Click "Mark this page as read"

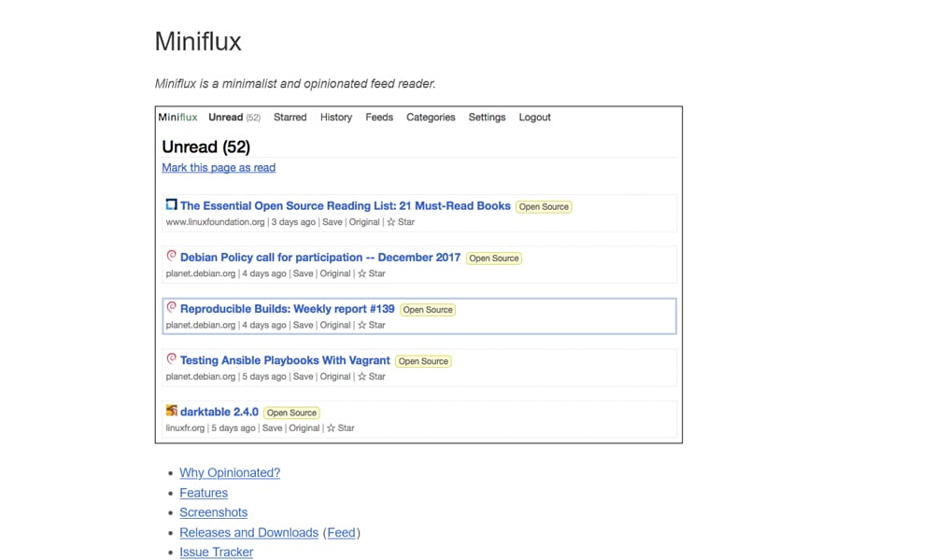coord(218,167)
